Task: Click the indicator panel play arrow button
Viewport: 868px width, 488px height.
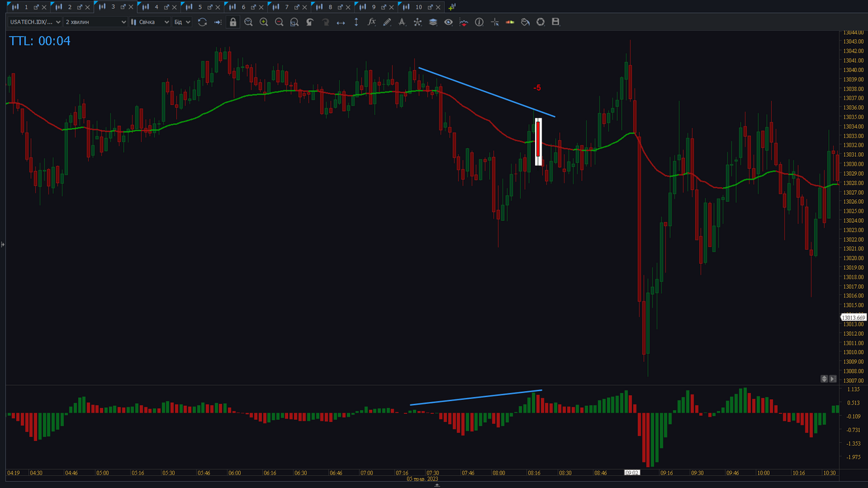Action: tap(833, 379)
